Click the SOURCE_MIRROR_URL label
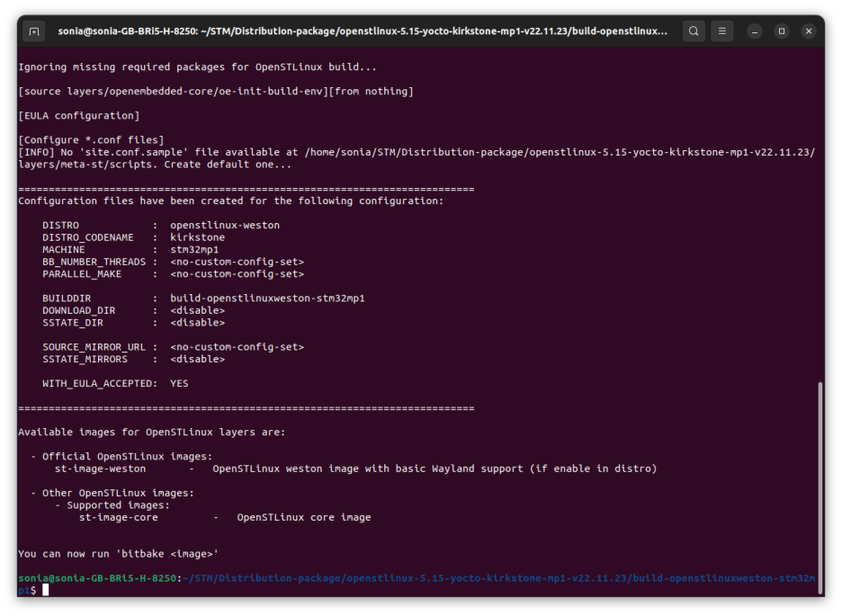 tap(94, 346)
